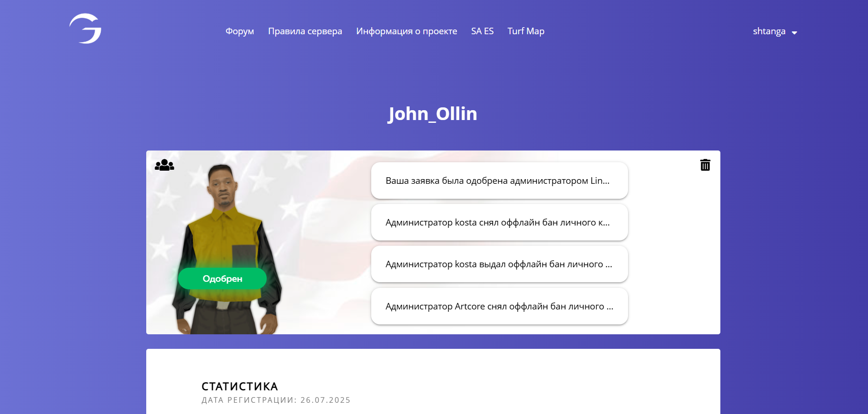868x414 pixels.
Task: Click the site logo icon
Action: [x=85, y=29]
